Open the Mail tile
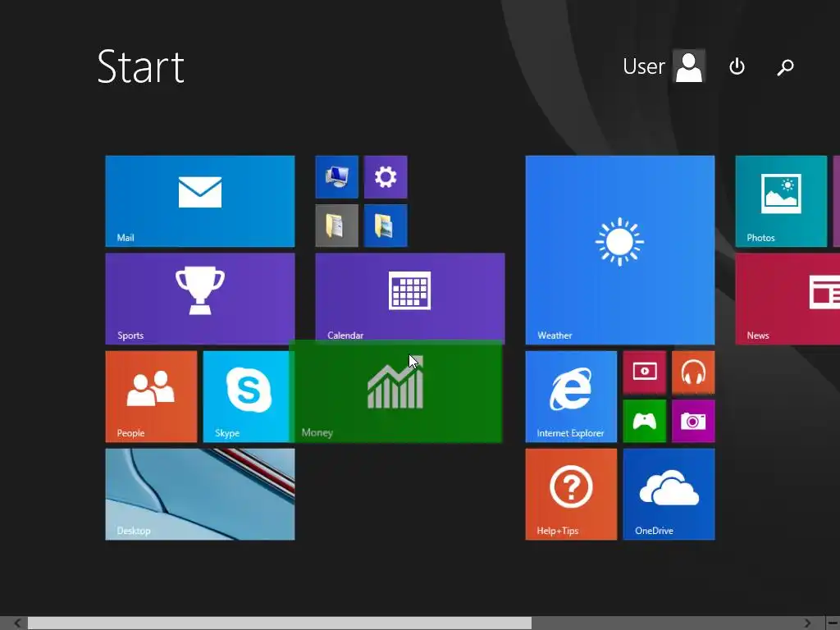The height and width of the screenshot is (630, 840). 200,202
